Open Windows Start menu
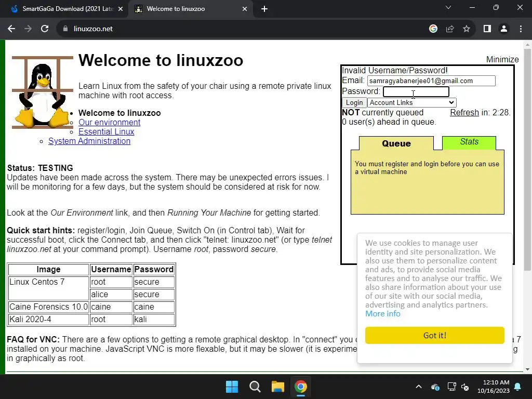Viewport: 532px width, 399px height. [x=232, y=387]
